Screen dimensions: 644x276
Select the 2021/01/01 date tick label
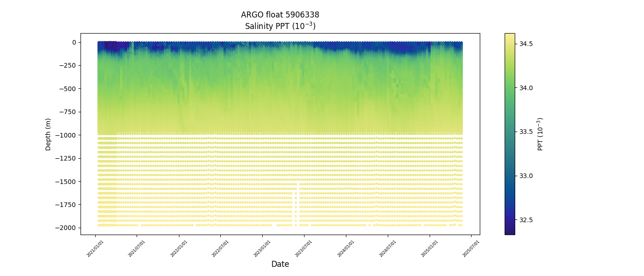point(95,248)
